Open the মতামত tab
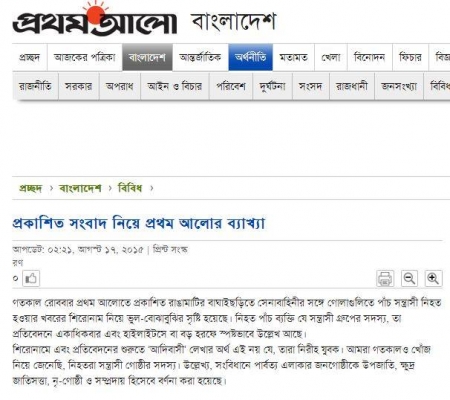Screen dimensions: 450x400 (x=293, y=57)
